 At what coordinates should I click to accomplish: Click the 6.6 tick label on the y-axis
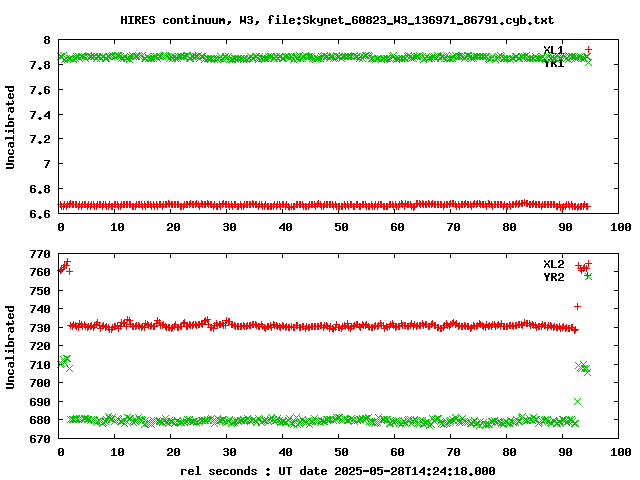(40, 214)
